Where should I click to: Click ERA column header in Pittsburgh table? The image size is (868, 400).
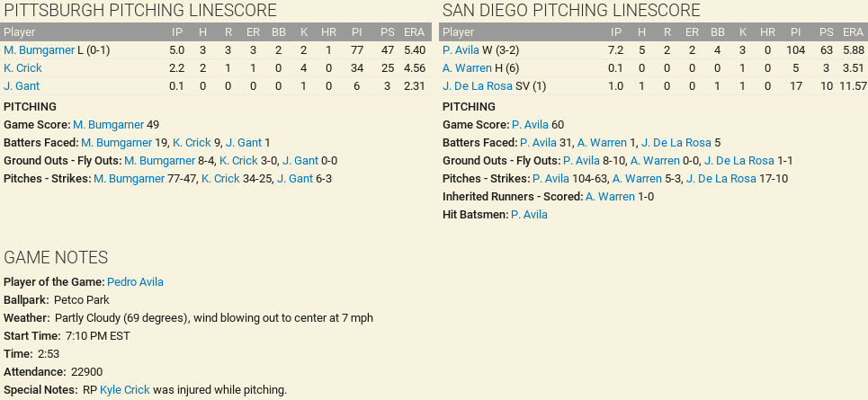tap(415, 32)
